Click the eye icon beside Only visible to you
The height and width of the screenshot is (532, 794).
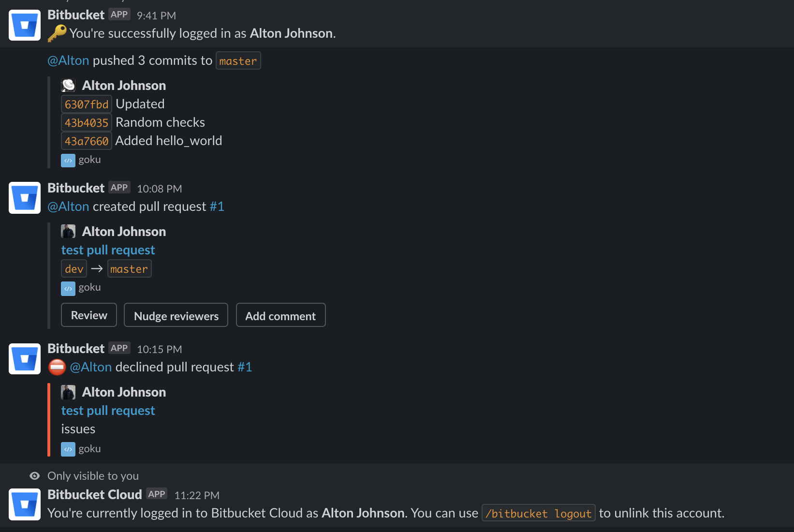[34, 476]
